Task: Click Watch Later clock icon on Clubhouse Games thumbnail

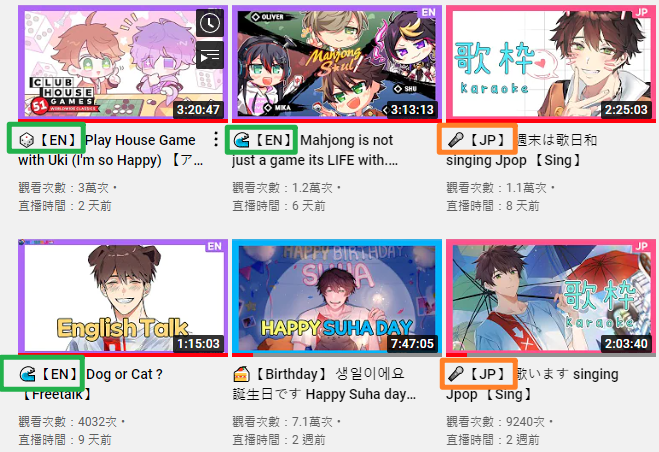Action: (210, 23)
